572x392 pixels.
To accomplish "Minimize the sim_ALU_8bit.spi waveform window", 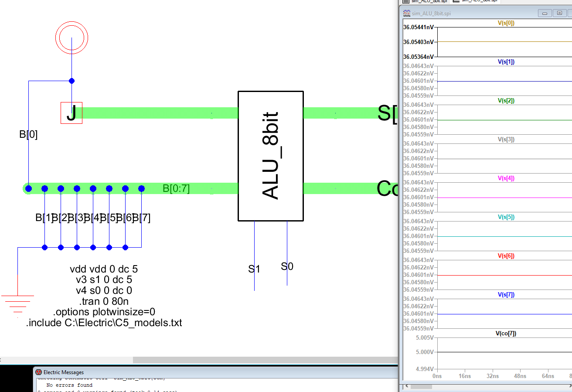I will 545,13.
